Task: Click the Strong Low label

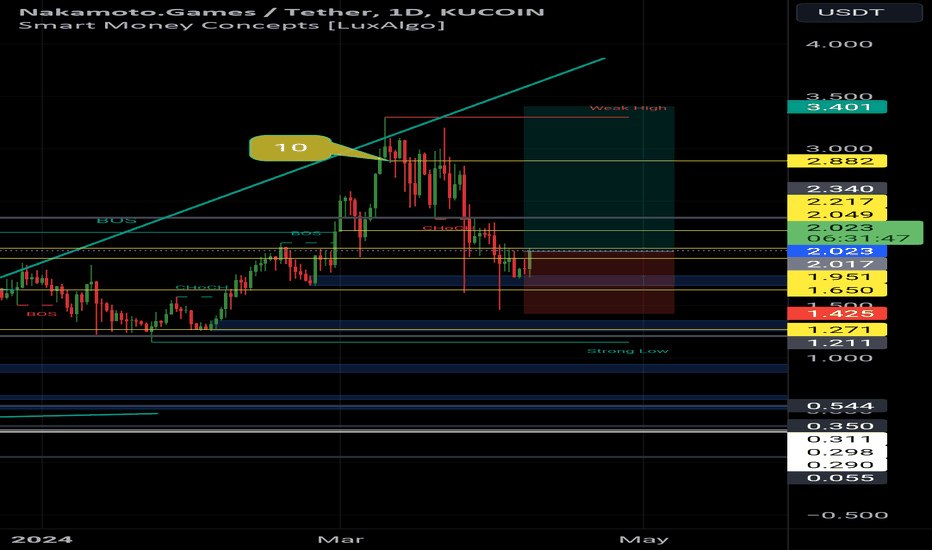Action: click(628, 351)
